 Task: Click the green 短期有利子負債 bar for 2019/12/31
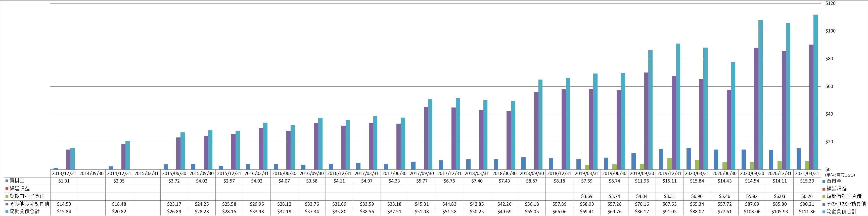pyautogui.click(x=669, y=164)
